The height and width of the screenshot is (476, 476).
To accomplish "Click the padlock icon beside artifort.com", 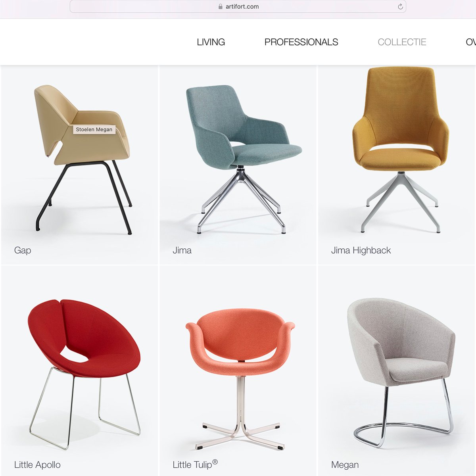I will 221,6.
